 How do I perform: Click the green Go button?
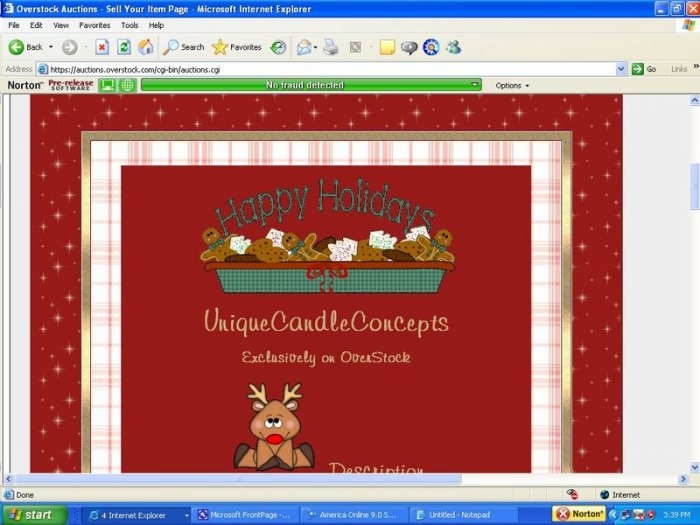[x=644, y=69]
